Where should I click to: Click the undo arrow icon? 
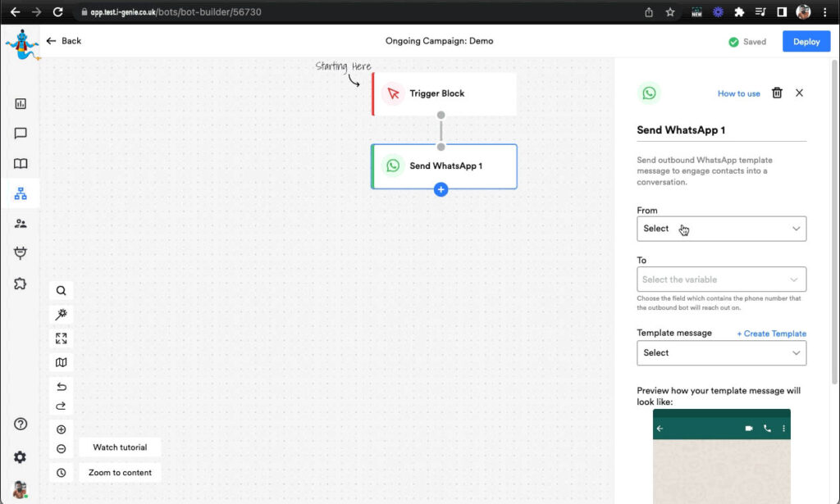(x=62, y=387)
